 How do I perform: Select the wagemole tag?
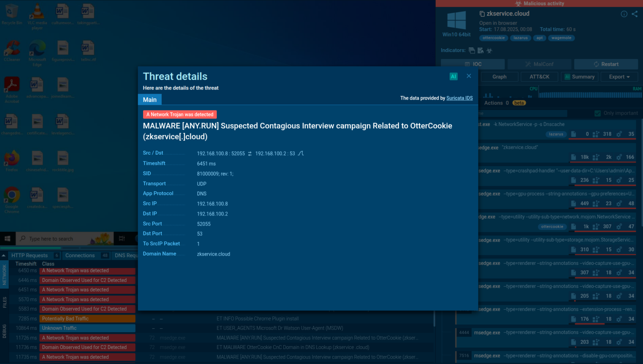(x=561, y=38)
